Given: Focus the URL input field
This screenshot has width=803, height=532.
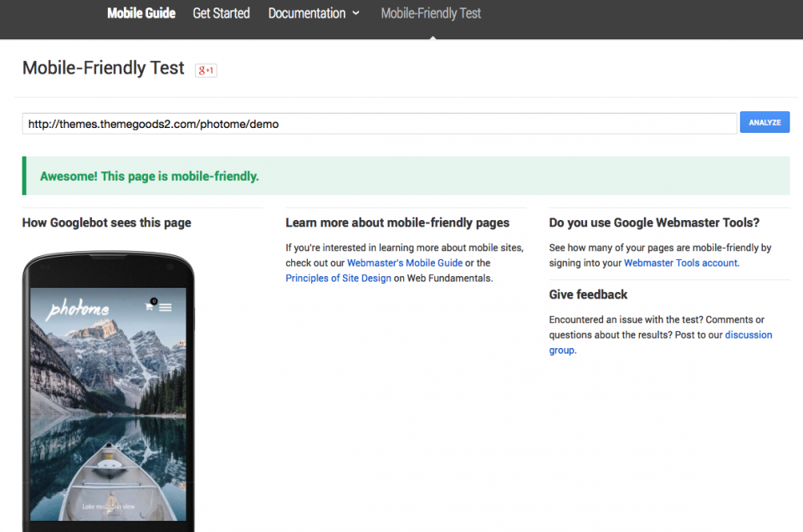Looking at the screenshot, I should (x=380, y=124).
